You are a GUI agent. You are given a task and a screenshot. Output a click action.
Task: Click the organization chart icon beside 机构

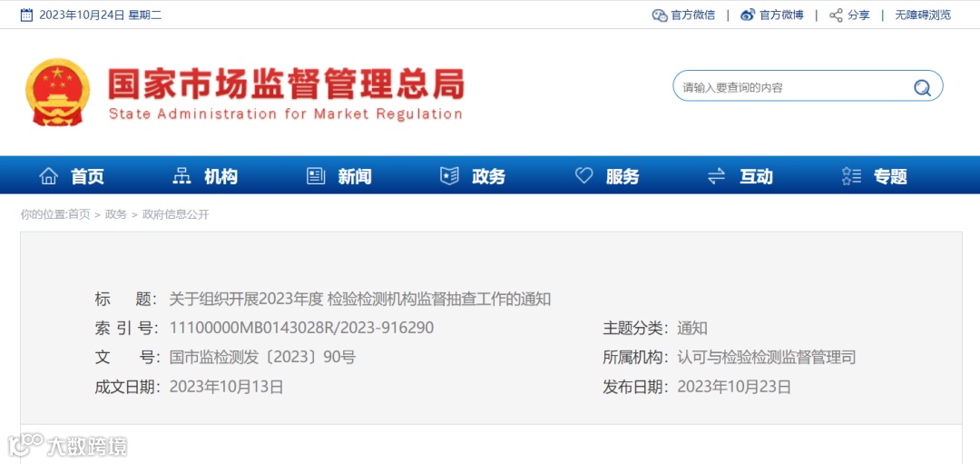point(181,176)
